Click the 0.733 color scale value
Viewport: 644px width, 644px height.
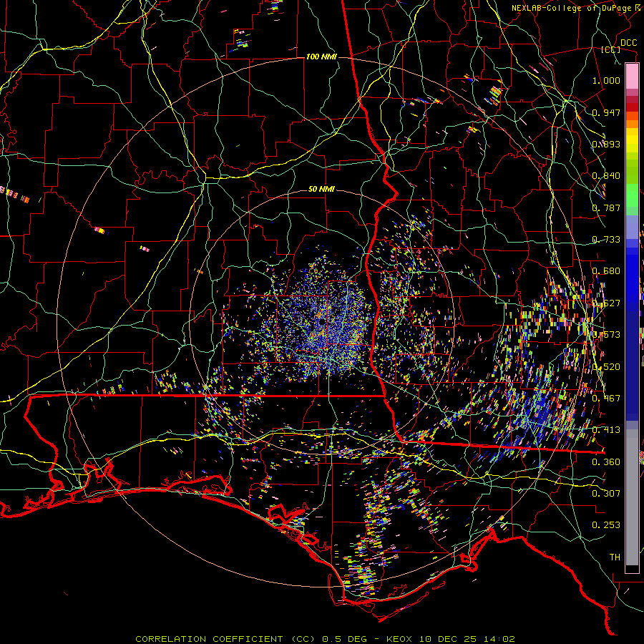pyautogui.click(x=606, y=240)
